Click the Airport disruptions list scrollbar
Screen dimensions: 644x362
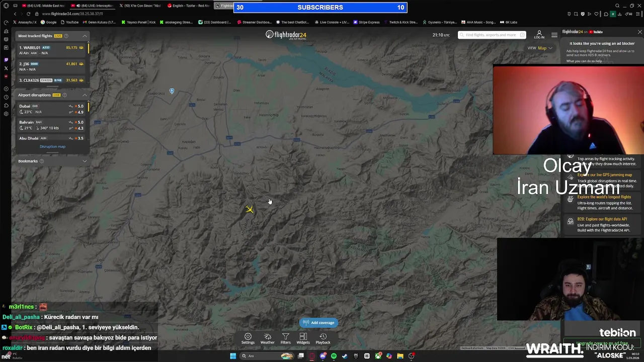(x=89, y=106)
